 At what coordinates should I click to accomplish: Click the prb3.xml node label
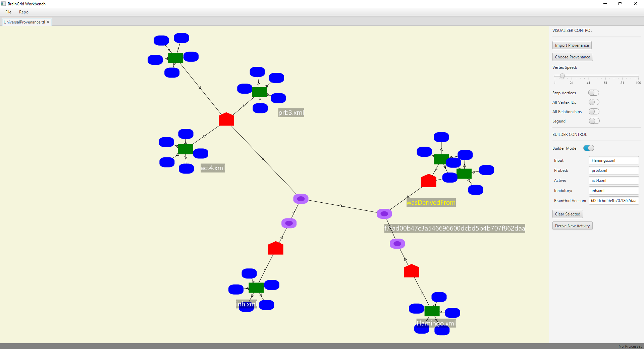click(291, 112)
